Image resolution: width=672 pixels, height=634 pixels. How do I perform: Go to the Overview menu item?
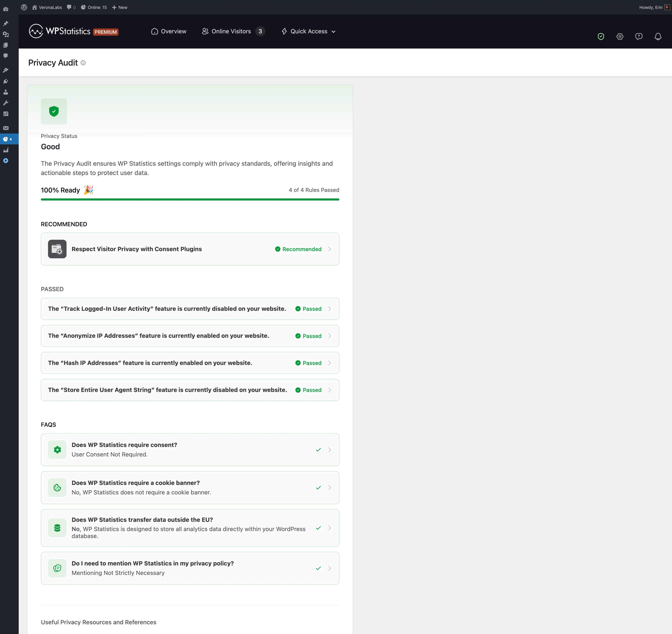(x=169, y=31)
